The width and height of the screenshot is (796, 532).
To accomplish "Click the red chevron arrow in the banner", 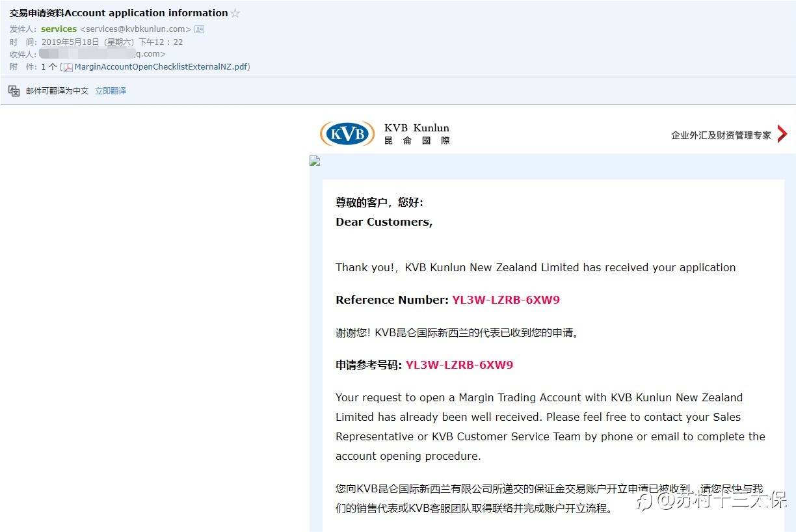I will point(782,135).
